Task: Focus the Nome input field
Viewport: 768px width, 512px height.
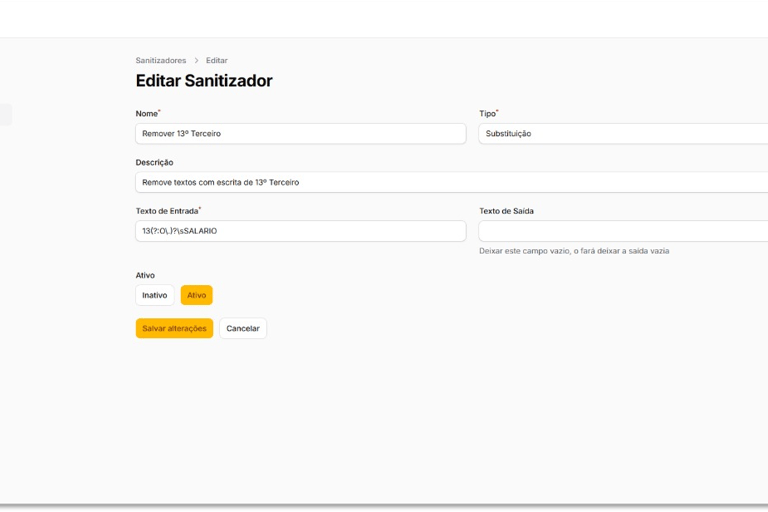Action: tap(301, 134)
